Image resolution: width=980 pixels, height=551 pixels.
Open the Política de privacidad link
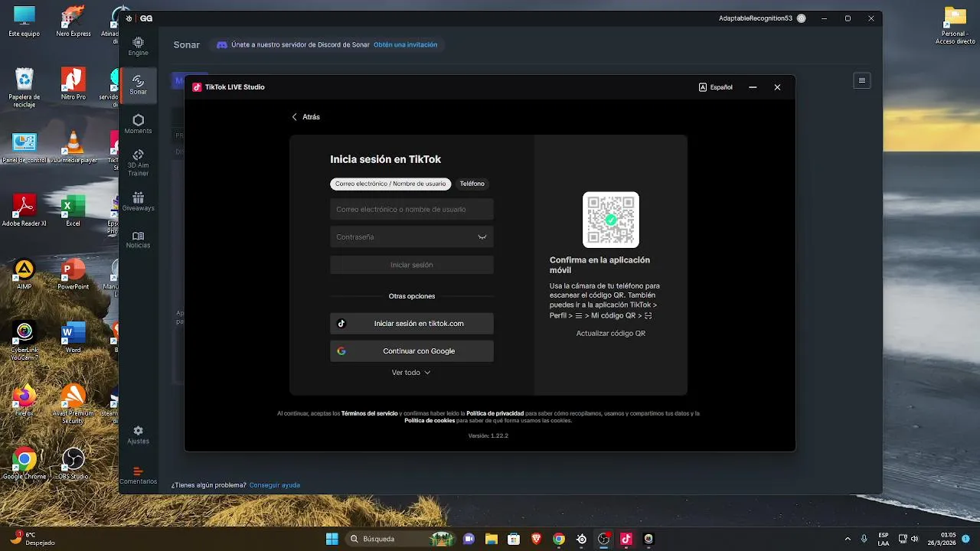[x=495, y=413]
